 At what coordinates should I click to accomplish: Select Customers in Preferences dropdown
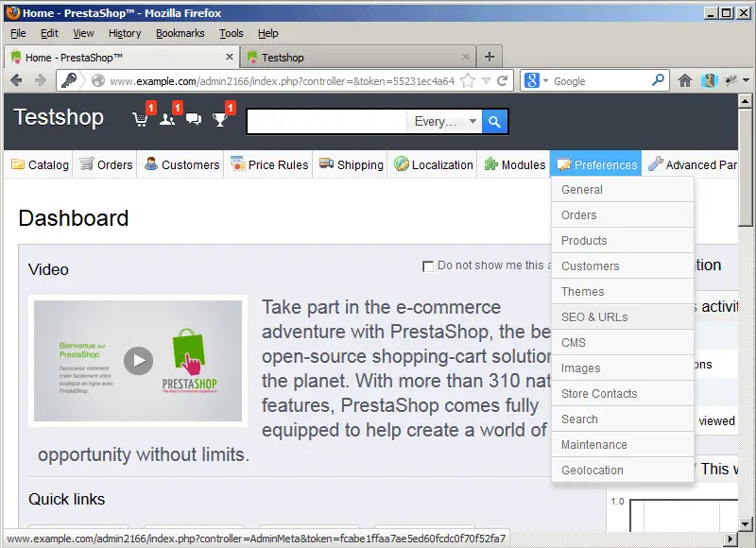point(623,266)
